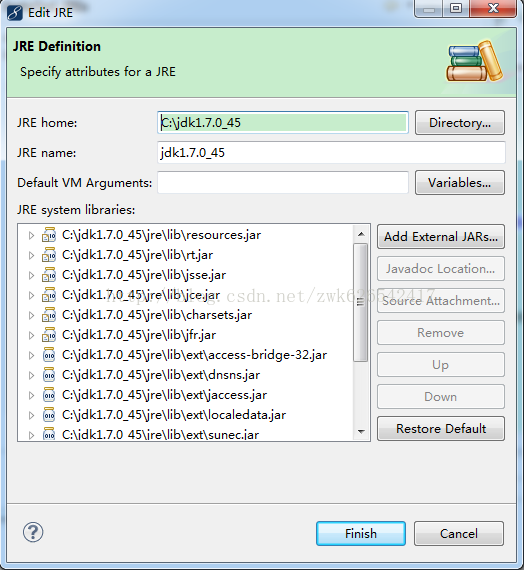Viewport: 524px width, 570px height.
Task: Select the dnsns.jar library path row
Action: (161, 375)
